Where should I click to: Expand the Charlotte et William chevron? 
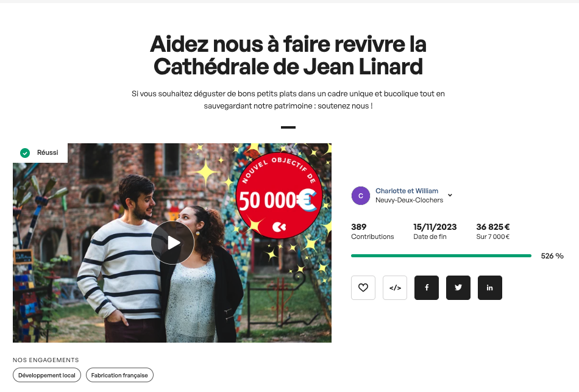[450, 195]
